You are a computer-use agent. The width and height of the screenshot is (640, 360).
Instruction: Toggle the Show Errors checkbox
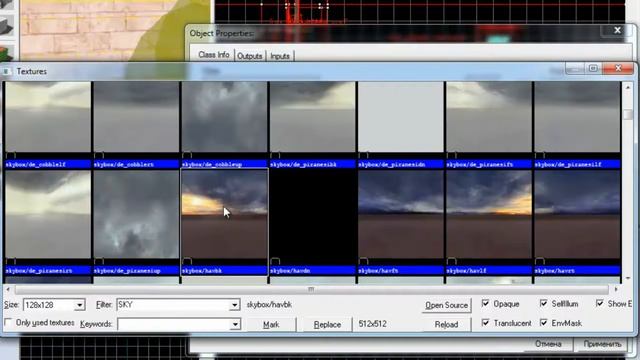(x=600, y=303)
